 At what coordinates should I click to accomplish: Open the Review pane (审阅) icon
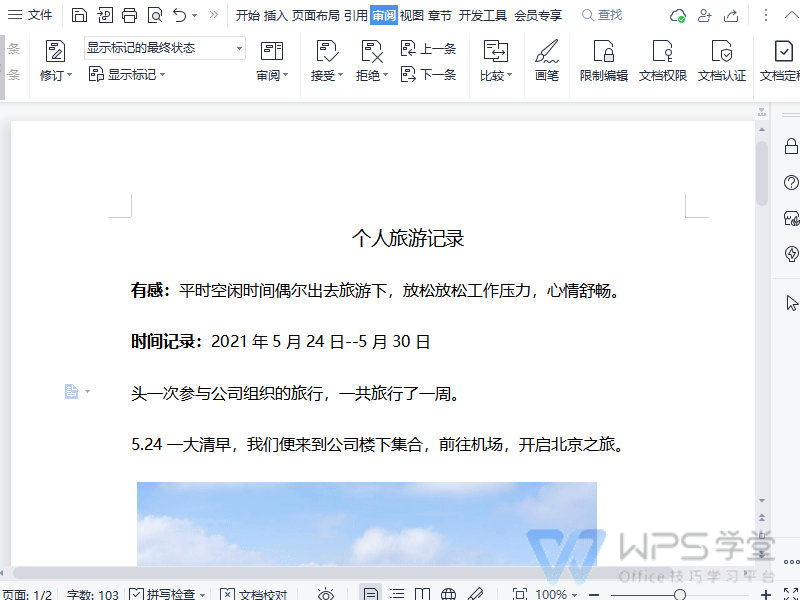[272, 51]
